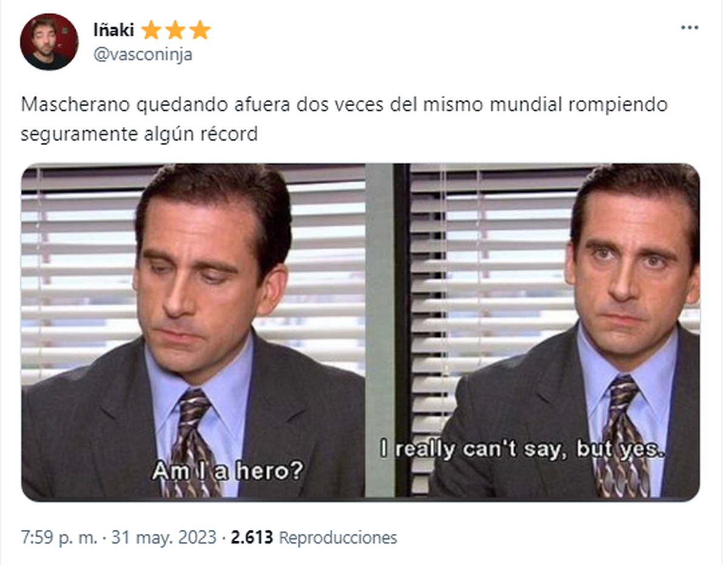Open the display name Iñaki

click(x=113, y=30)
